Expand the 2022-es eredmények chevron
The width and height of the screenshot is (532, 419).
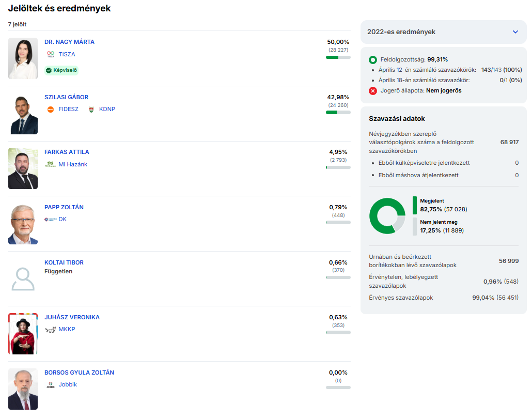point(515,32)
